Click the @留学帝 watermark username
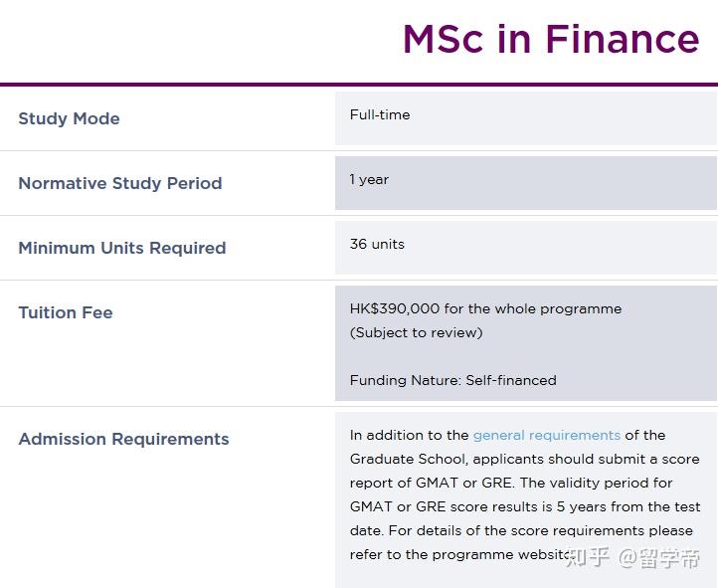 (x=659, y=557)
